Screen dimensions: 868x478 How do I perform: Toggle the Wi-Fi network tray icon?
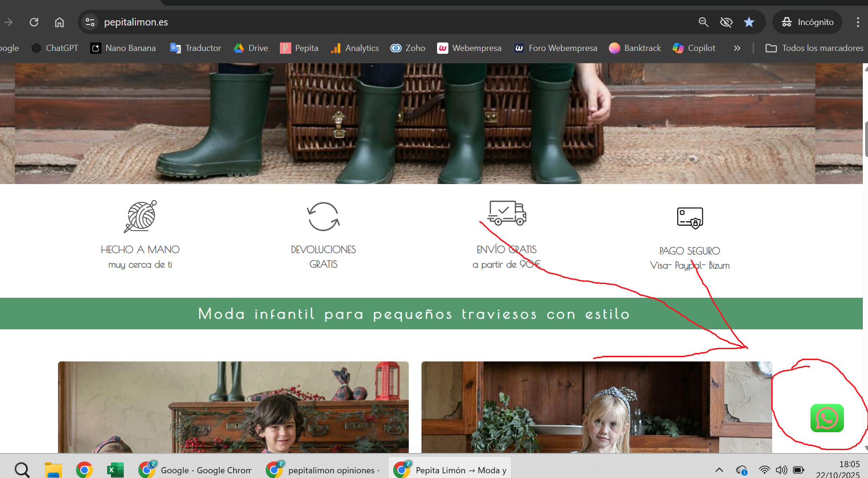(764, 470)
